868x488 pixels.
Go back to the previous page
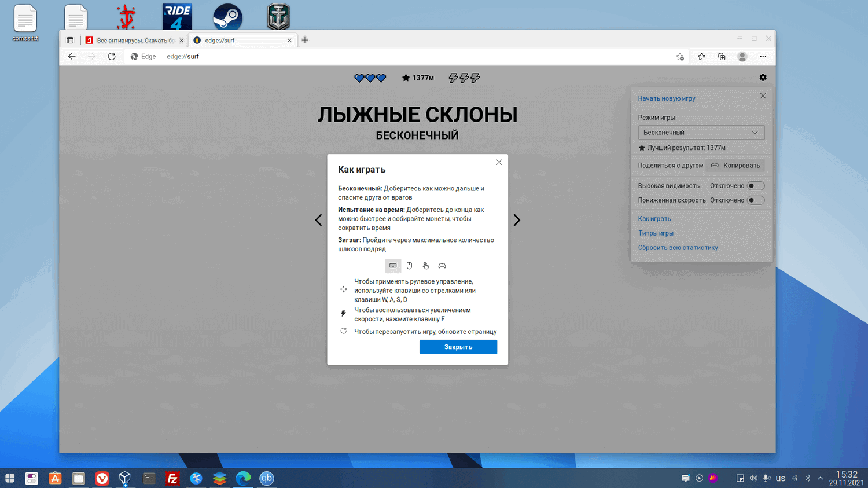tap(72, 57)
